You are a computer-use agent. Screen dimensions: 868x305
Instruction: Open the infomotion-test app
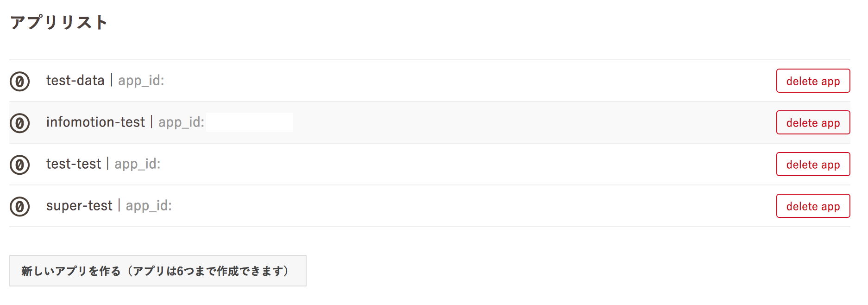coord(95,122)
